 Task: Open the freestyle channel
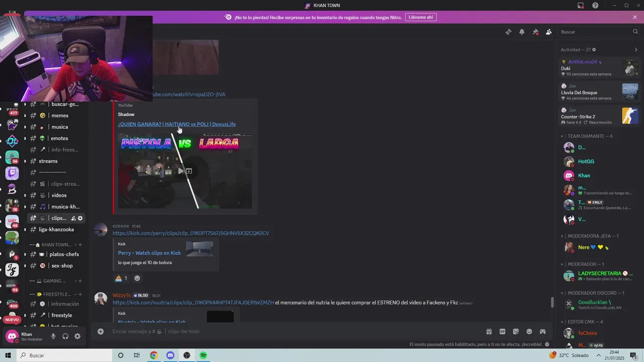point(55,315)
